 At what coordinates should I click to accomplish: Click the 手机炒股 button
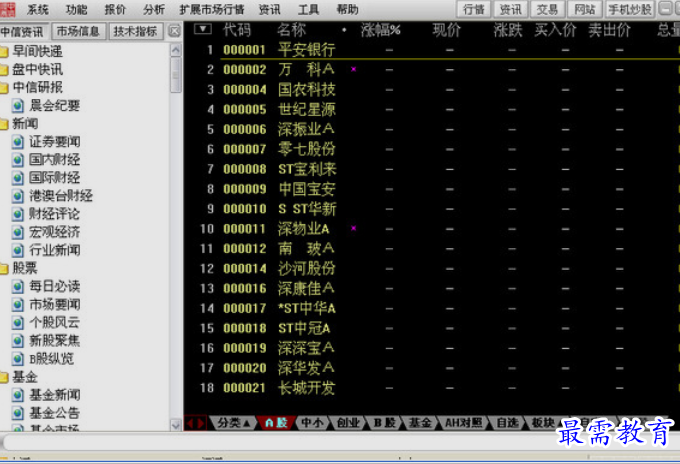pyautogui.click(x=630, y=9)
